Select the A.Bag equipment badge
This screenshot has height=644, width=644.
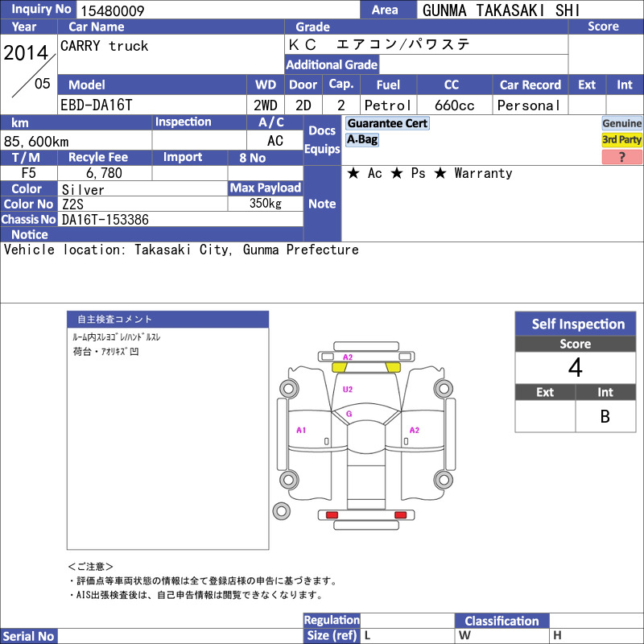coord(361,139)
